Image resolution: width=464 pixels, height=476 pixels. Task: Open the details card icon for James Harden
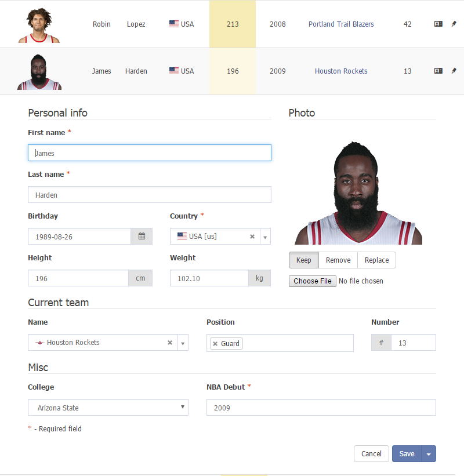tap(438, 71)
